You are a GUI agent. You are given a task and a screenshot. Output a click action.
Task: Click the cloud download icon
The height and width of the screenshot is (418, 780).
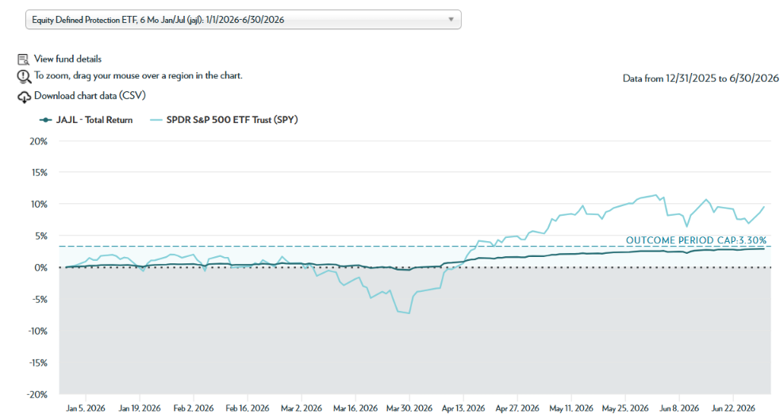[24, 97]
